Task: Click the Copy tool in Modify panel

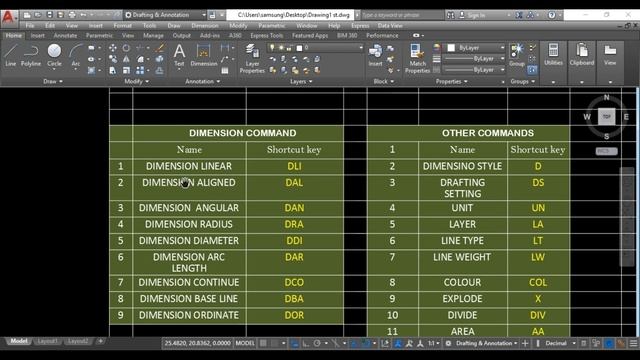Action: coord(112,59)
